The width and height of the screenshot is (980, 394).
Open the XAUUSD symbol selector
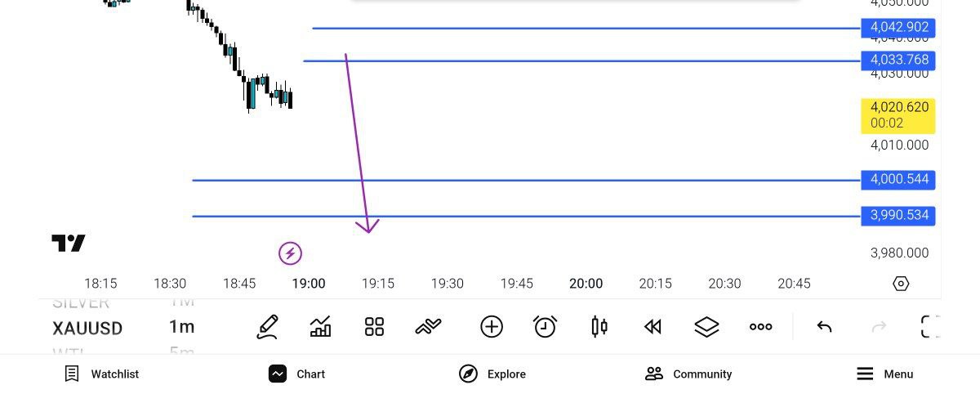pyautogui.click(x=87, y=329)
